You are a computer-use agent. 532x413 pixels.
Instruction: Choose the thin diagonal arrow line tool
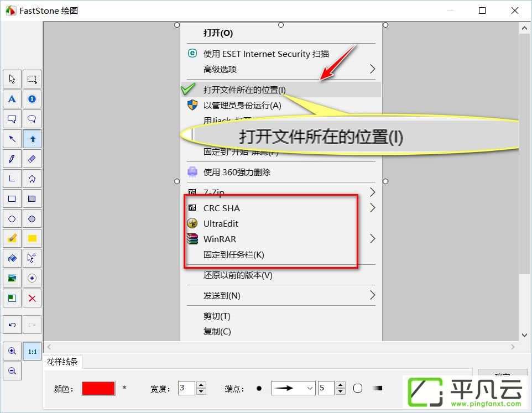pyautogui.click(x=12, y=139)
